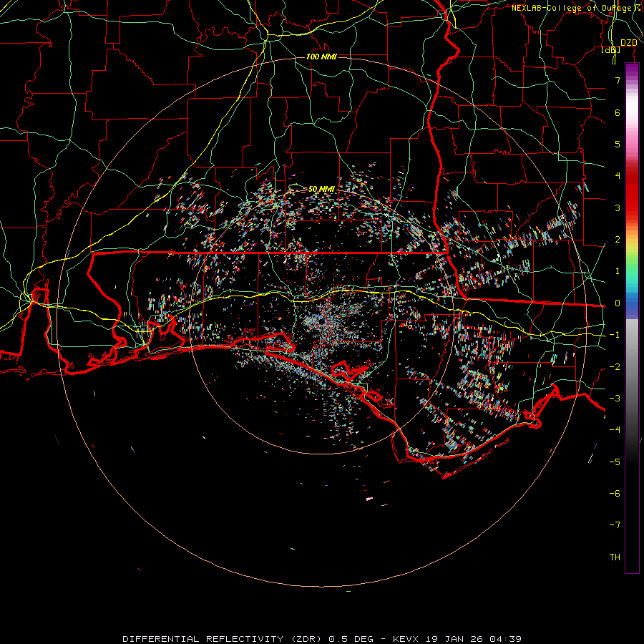Click the 0 value on color scale

pos(618,303)
